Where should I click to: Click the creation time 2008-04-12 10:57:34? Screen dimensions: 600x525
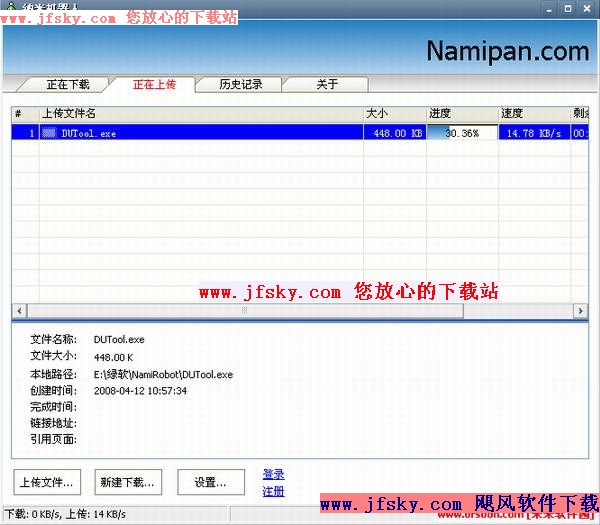click(x=140, y=391)
